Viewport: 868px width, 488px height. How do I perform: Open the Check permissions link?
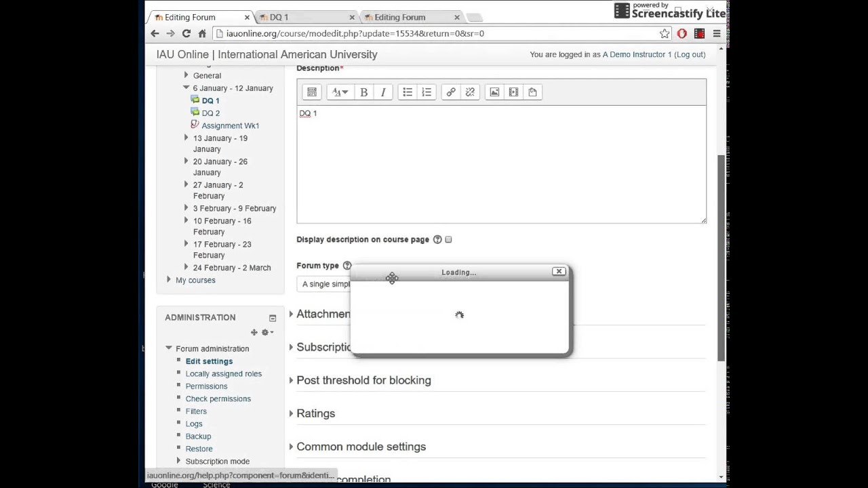pos(218,399)
